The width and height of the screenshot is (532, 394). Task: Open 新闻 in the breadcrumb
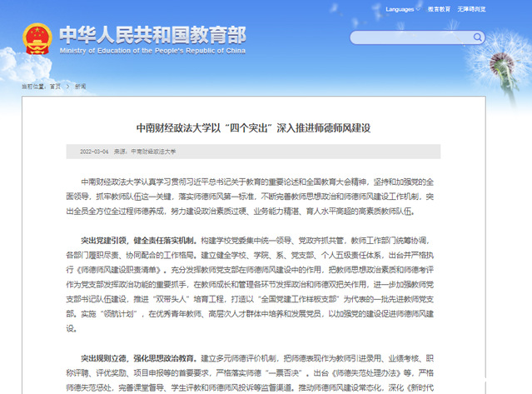pyautogui.click(x=80, y=86)
